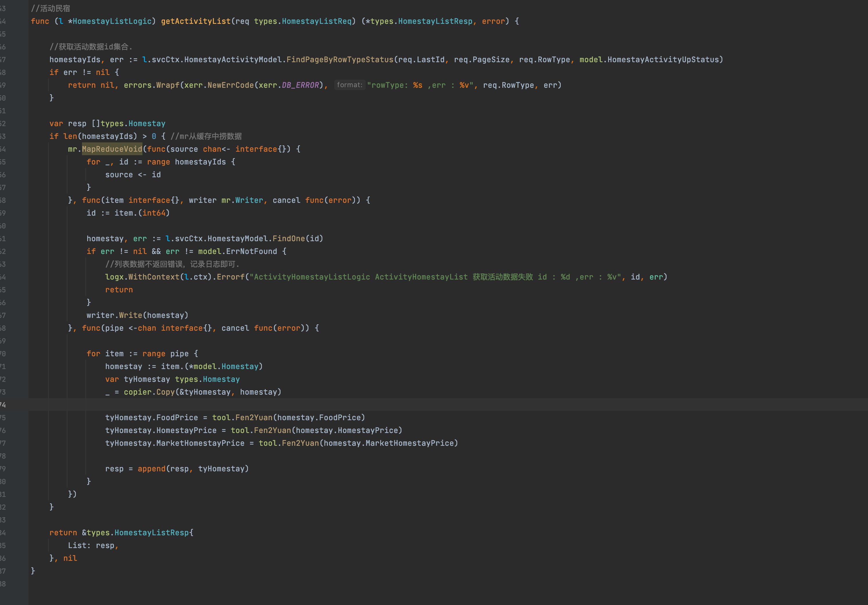
Task: Click the HomestayListLogic receiver type
Action: [x=112, y=21]
